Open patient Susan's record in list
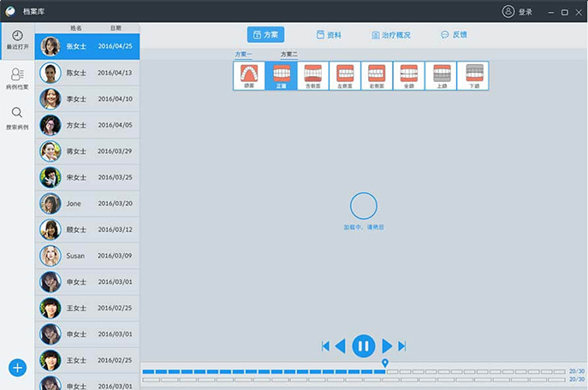588x390 pixels. [86, 256]
